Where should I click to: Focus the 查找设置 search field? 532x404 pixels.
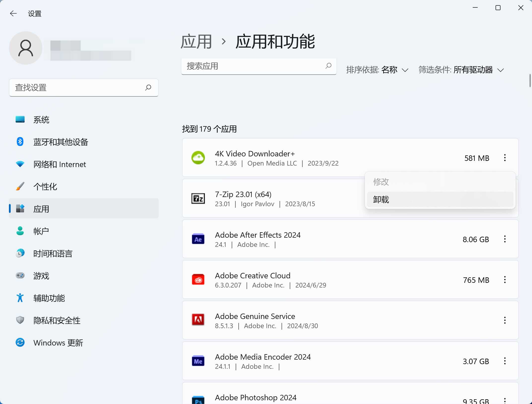click(x=84, y=87)
